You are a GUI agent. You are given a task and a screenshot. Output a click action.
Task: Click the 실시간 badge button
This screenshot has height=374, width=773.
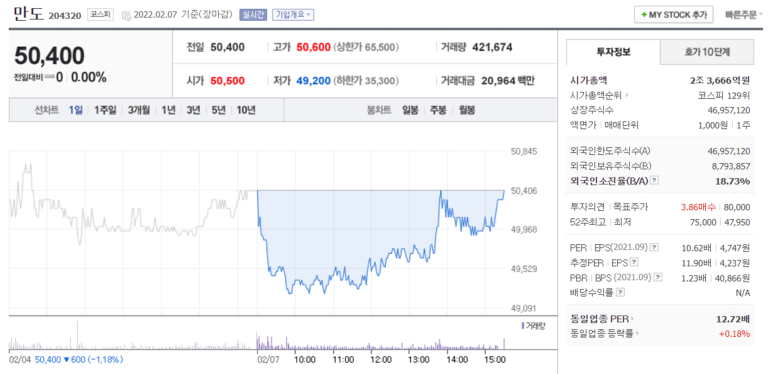tap(253, 15)
